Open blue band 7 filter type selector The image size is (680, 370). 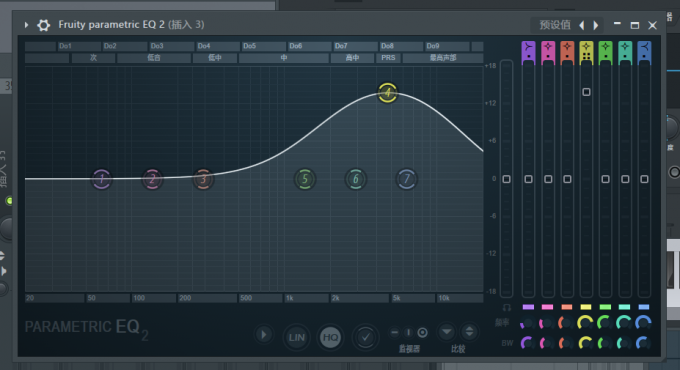tap(644, 52)
